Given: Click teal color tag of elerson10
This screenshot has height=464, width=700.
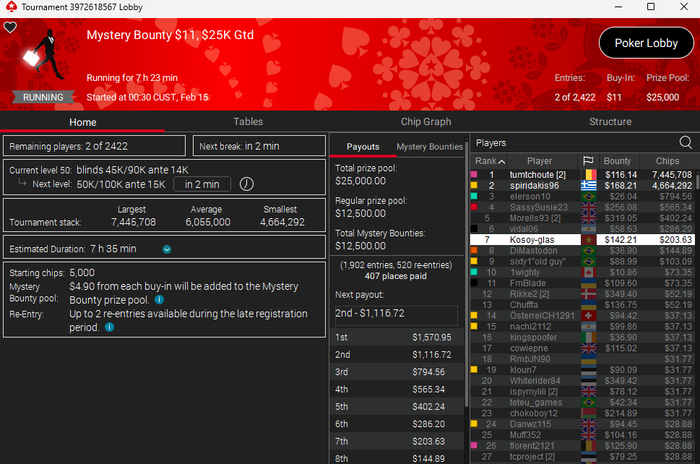Looking at the screenshot, I should pyautogui.click(x=474, y=196).
